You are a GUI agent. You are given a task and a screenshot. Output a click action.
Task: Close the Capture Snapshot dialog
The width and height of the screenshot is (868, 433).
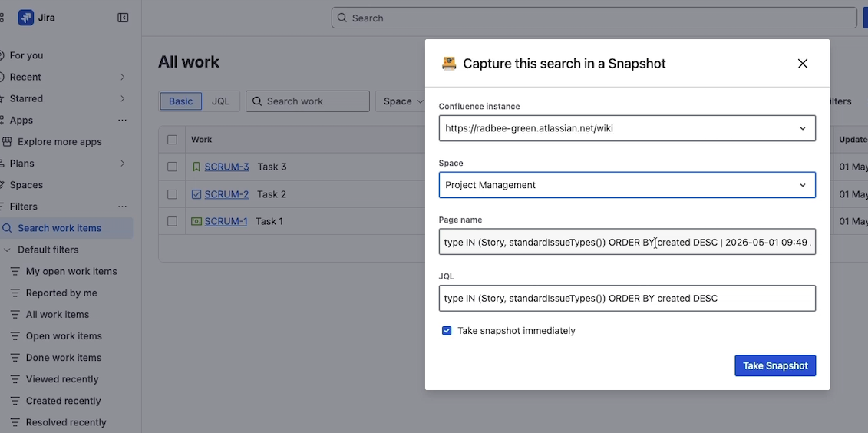[803, 64]
